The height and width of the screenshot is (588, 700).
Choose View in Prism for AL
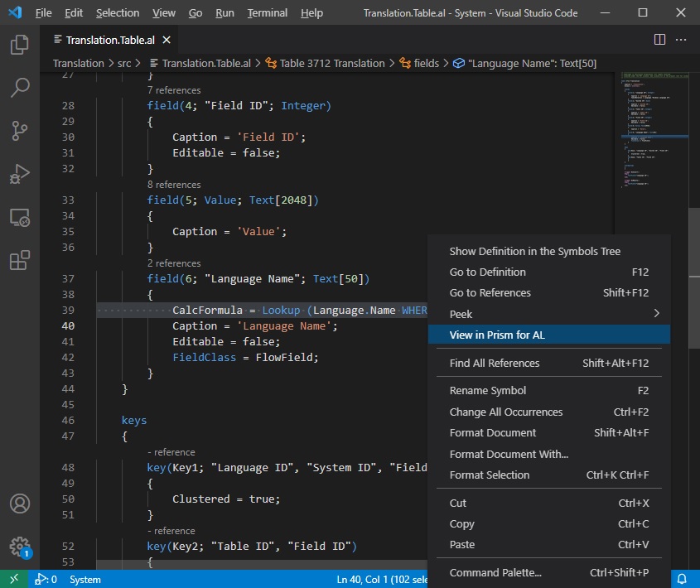[549, 335]
